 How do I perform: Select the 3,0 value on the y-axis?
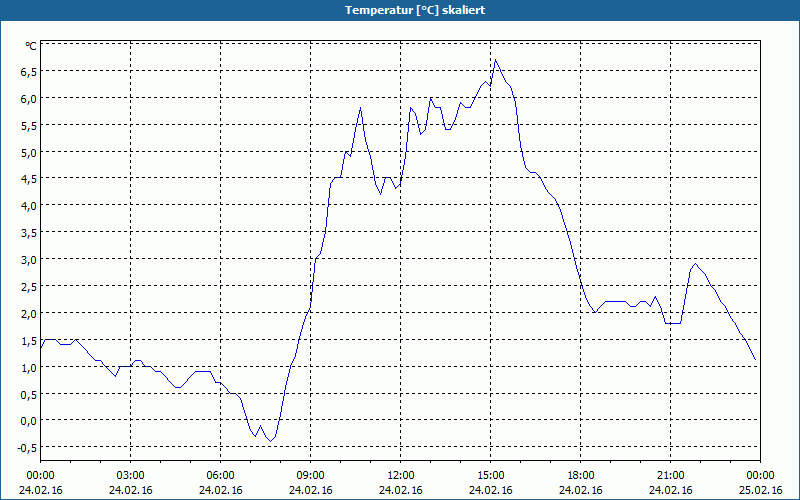pyautogui.click(x=28, y=260)
